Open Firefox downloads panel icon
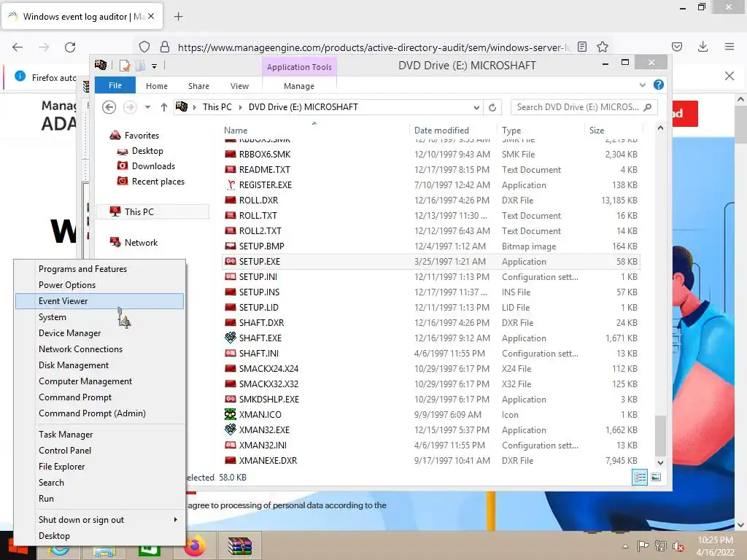 703,47
